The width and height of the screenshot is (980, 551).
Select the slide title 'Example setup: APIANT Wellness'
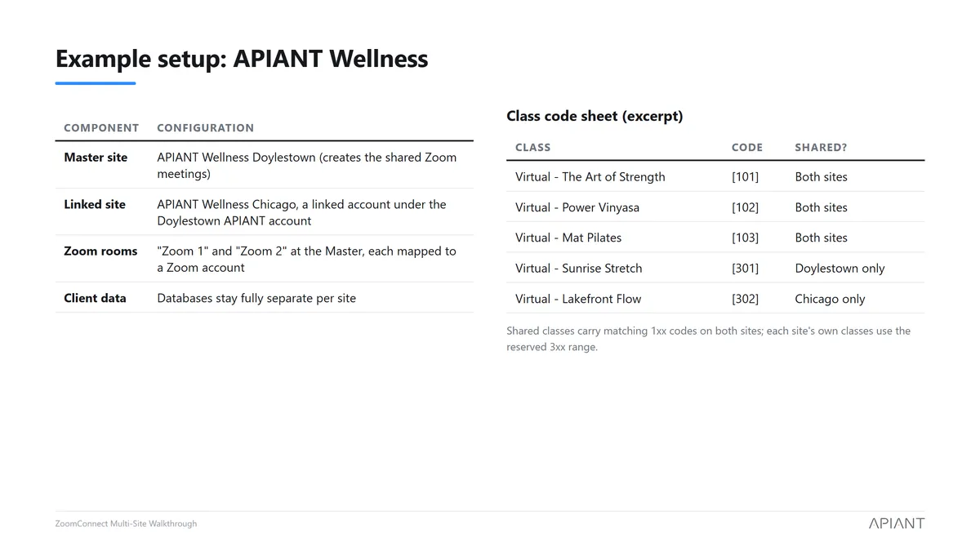click(242, 59)
